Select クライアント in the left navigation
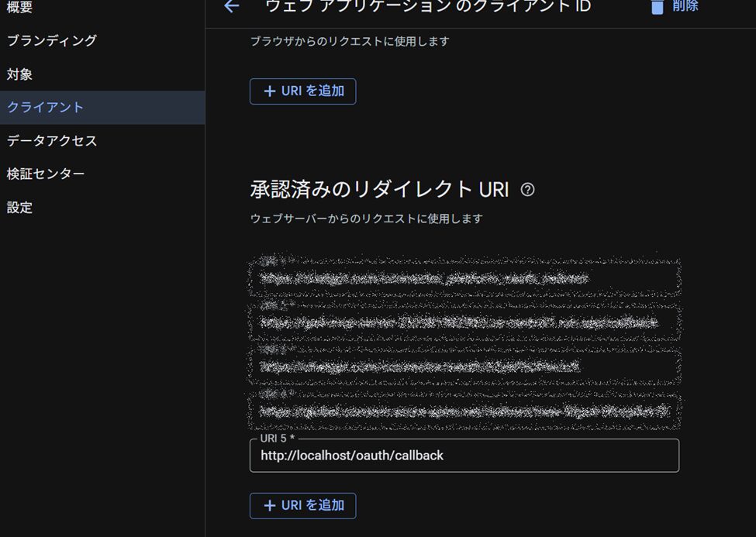 tap(45, 108)
